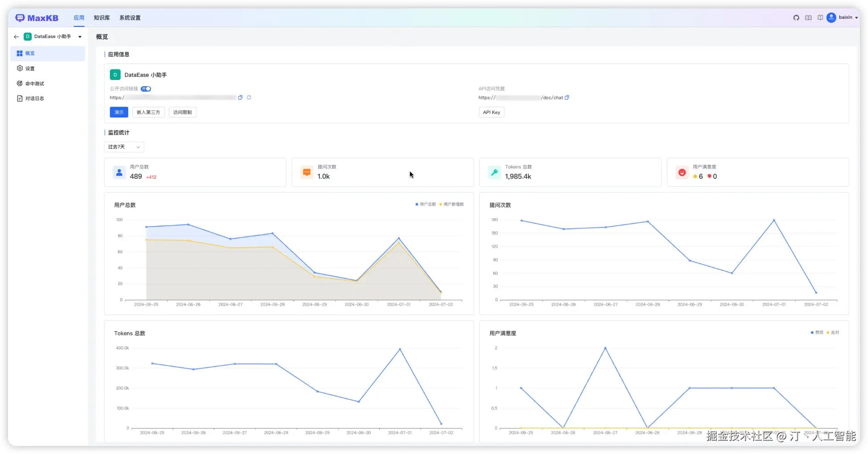868x454 pixels.
Task: Toggle the public access link switch
Action: (146, 89)
